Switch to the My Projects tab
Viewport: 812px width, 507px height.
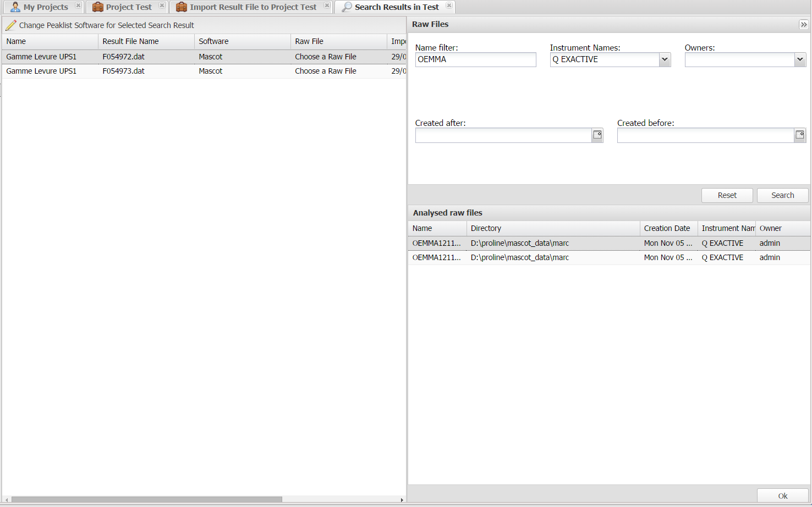point(45,7)
